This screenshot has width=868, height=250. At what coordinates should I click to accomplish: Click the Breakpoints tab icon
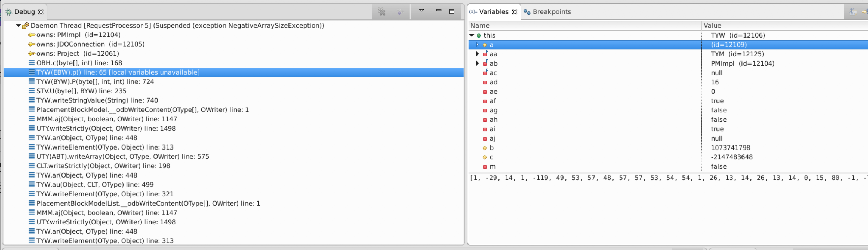[527, 12]
